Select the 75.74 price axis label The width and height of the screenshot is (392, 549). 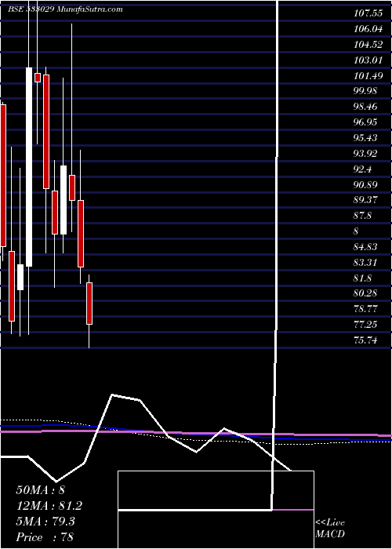pos(365,340)
